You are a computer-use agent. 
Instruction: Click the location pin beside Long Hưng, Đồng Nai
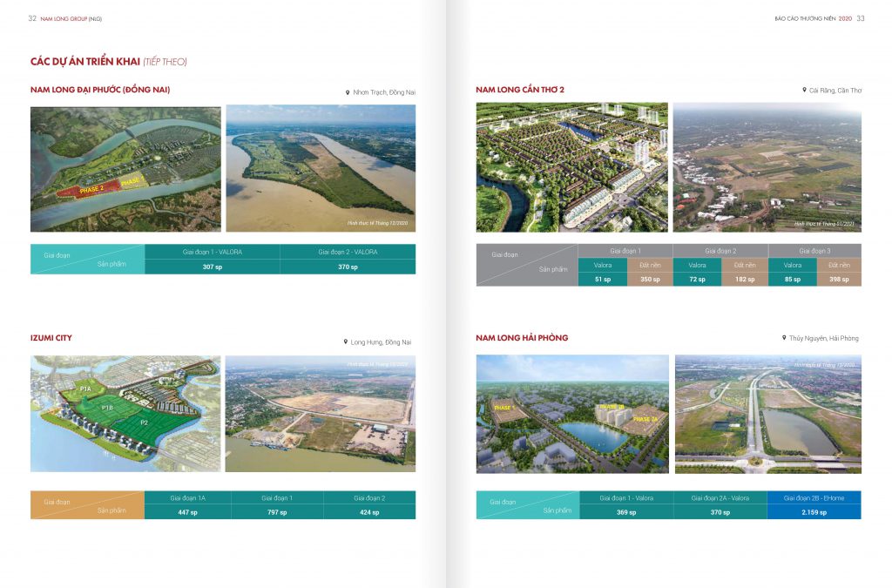coord(345,341)
